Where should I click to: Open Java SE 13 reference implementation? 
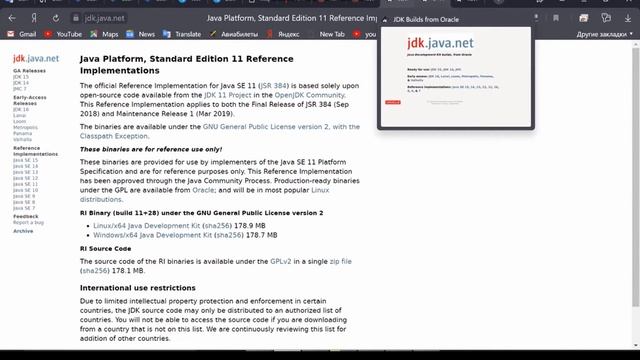pos(25,172)
